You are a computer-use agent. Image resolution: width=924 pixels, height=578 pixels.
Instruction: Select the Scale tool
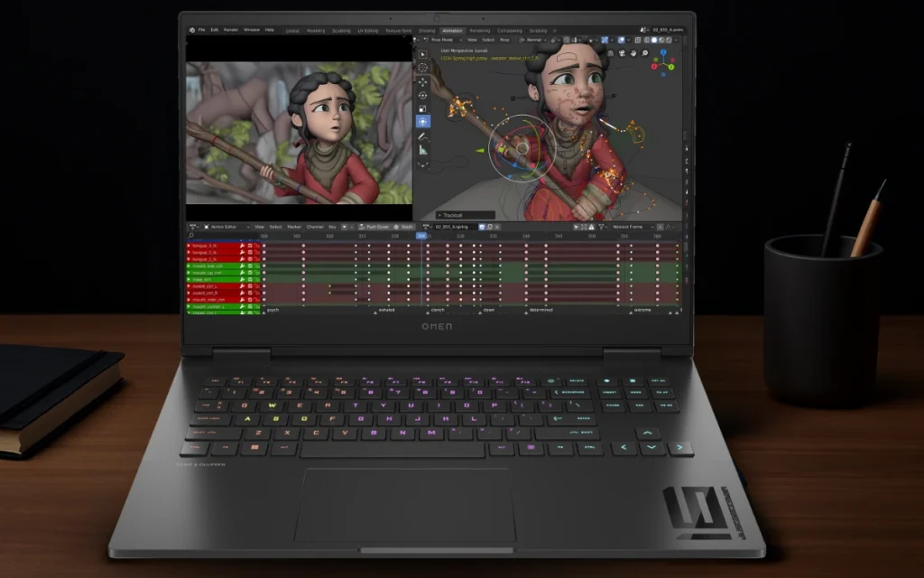[x=422, y=109]
